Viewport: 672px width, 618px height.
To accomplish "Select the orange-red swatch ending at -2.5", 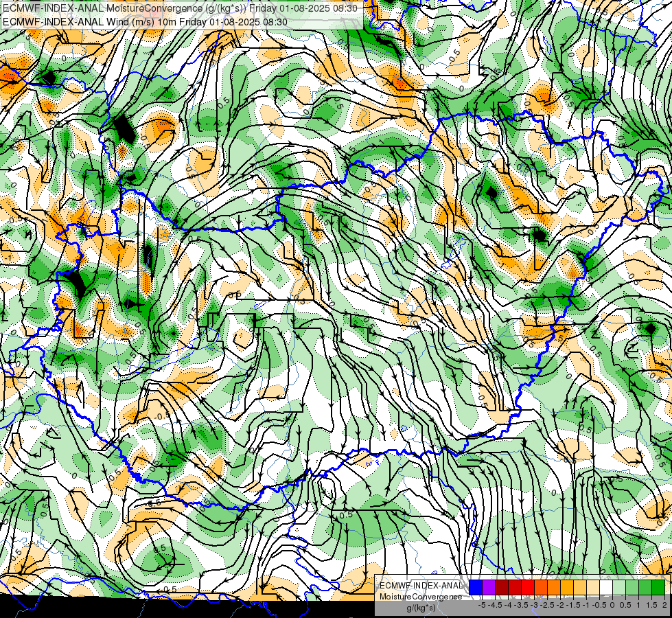I will click(541, 588).
